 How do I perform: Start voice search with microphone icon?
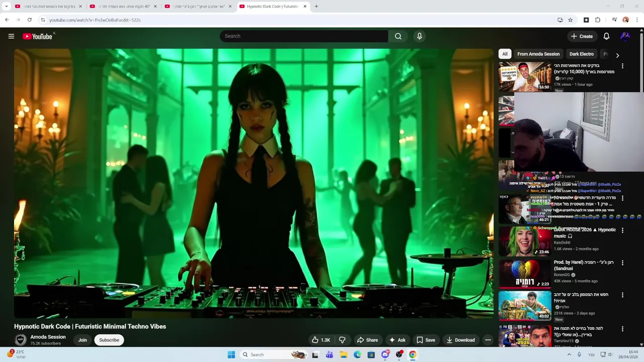[419, 36]
